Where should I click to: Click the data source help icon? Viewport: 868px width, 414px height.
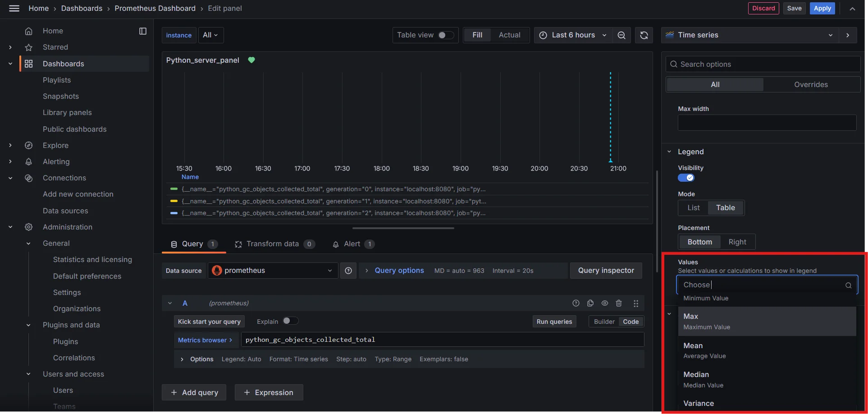tap(348, 271)
